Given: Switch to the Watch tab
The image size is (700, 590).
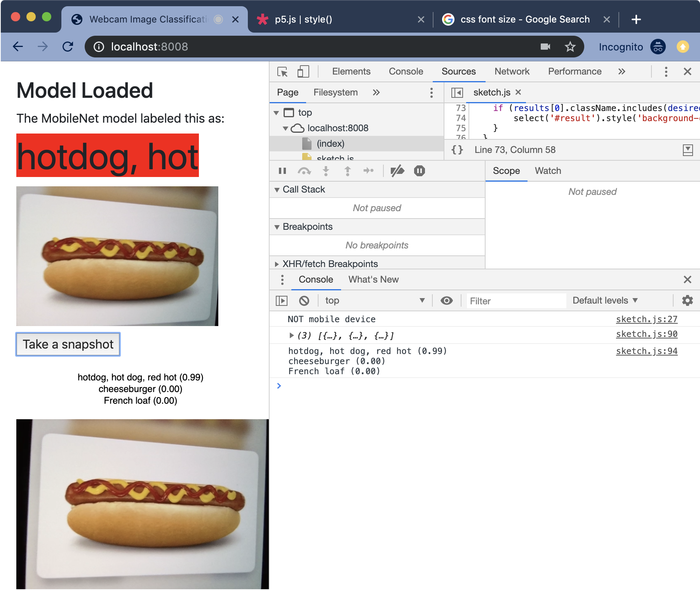Looking at the screenshot, I should click(x=548, y=171).
